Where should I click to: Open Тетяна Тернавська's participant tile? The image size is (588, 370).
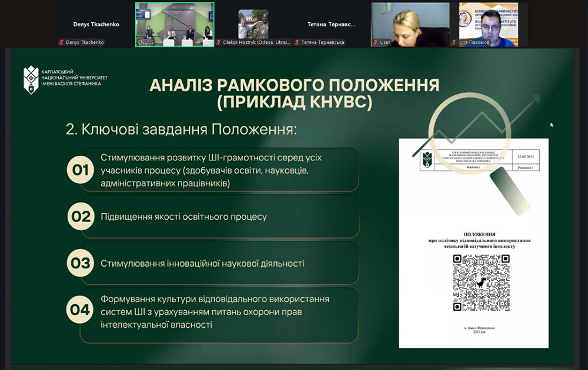332,24
